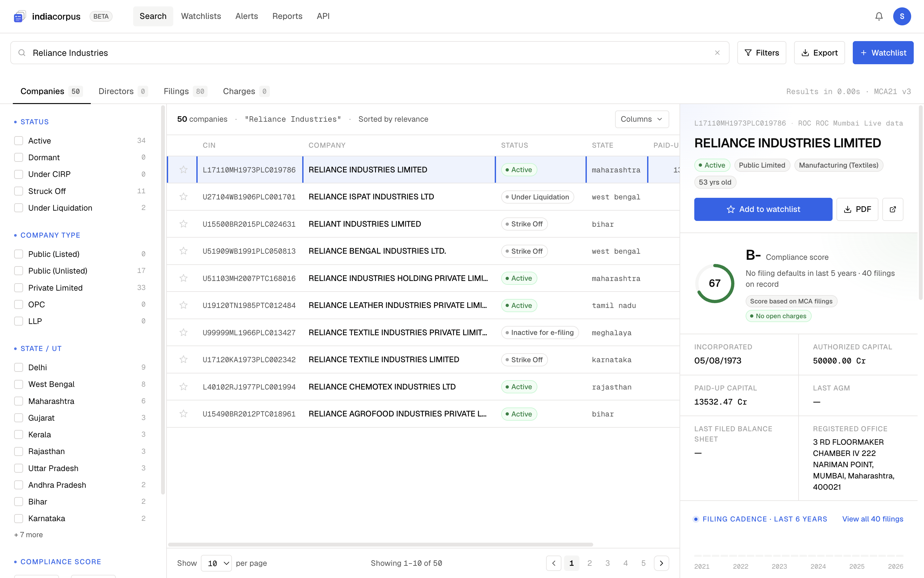Image resolution: width=924 pixels, height=578 pixels.
Task: Check the Maharashtra state filter
Action: pos(19,401)
